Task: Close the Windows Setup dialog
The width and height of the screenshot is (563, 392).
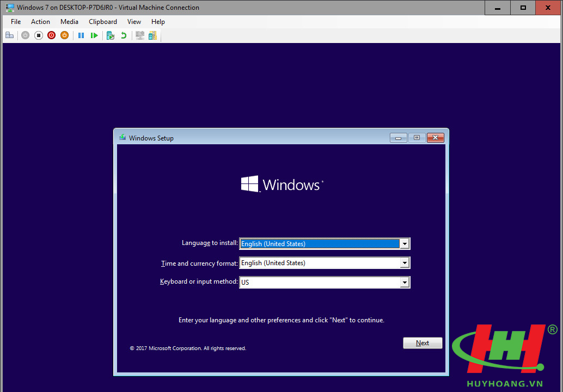Action: (435, 138)
